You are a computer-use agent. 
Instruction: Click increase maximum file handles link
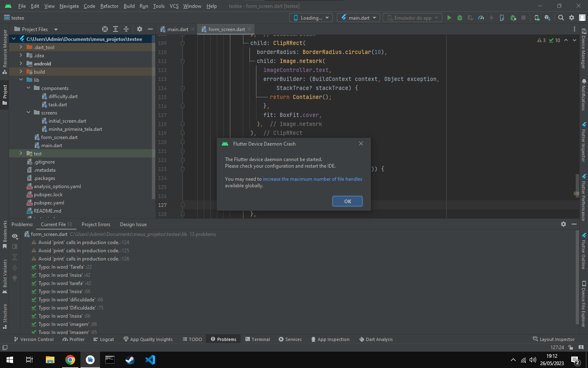(x=312, y=179)
